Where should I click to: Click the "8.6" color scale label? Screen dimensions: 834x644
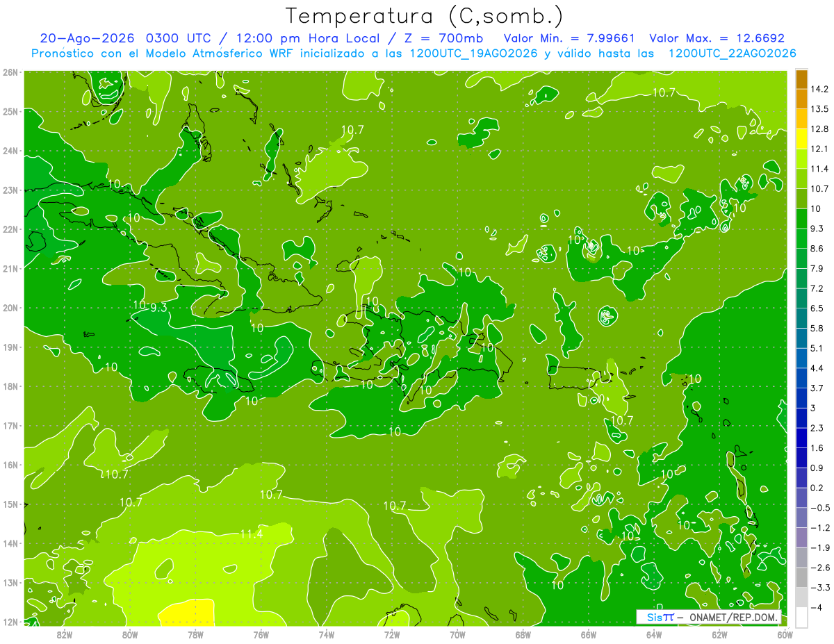817,249
